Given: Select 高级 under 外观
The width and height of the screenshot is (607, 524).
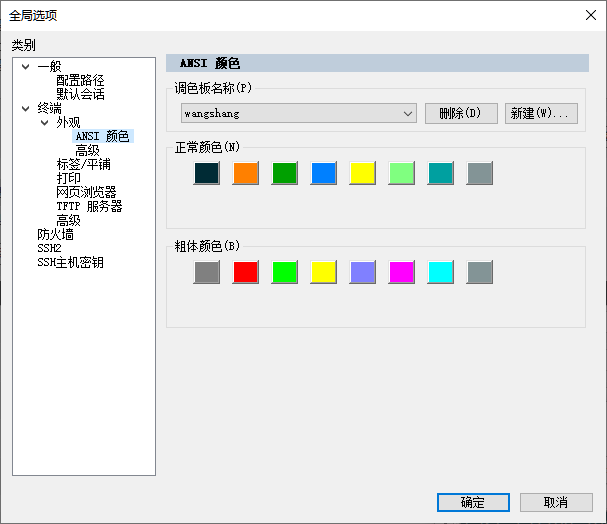Looking at the screenshot, I should tap(87, 150).
